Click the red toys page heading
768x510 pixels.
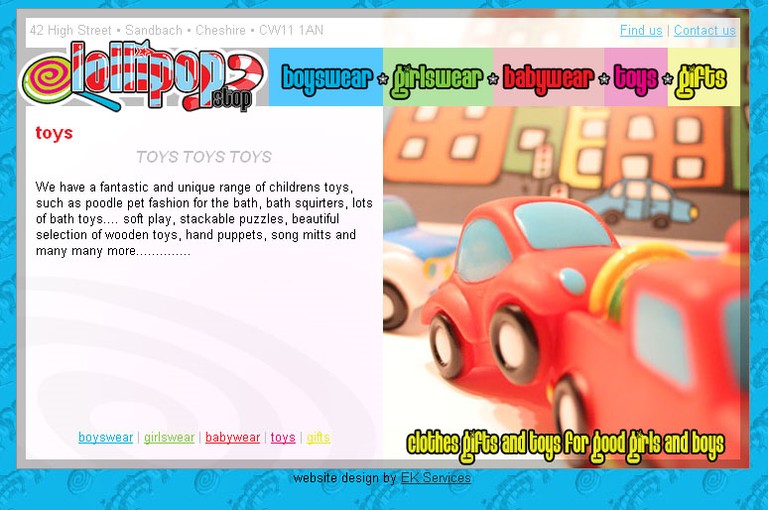[54, 133]
